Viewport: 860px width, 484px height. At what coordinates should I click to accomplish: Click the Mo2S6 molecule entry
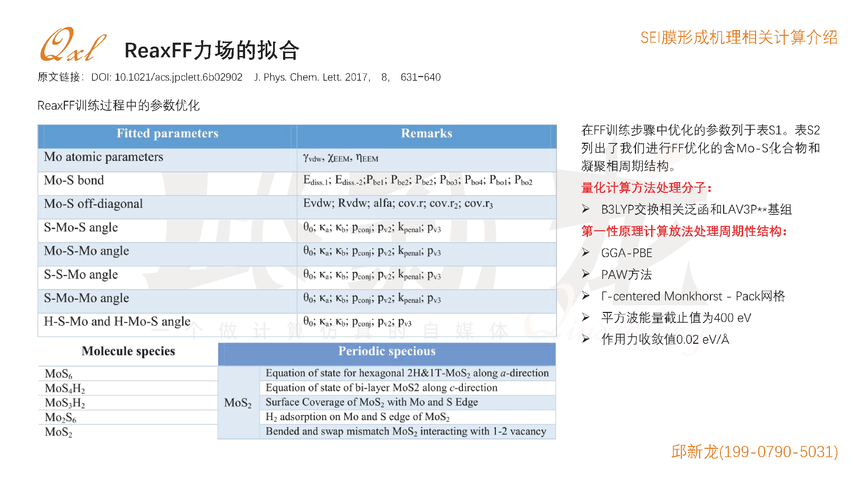coord(61,418)
